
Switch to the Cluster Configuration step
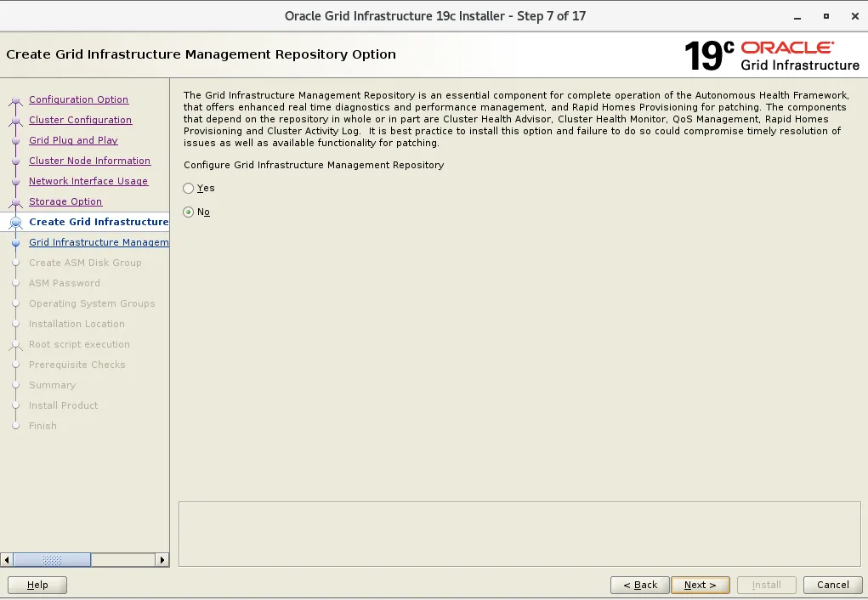81,120
